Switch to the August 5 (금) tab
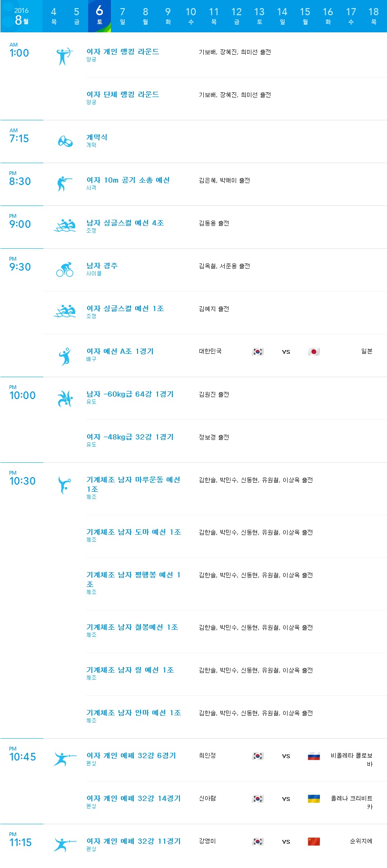The width and height of the screenshot is (387, 868). coord(77,16)
